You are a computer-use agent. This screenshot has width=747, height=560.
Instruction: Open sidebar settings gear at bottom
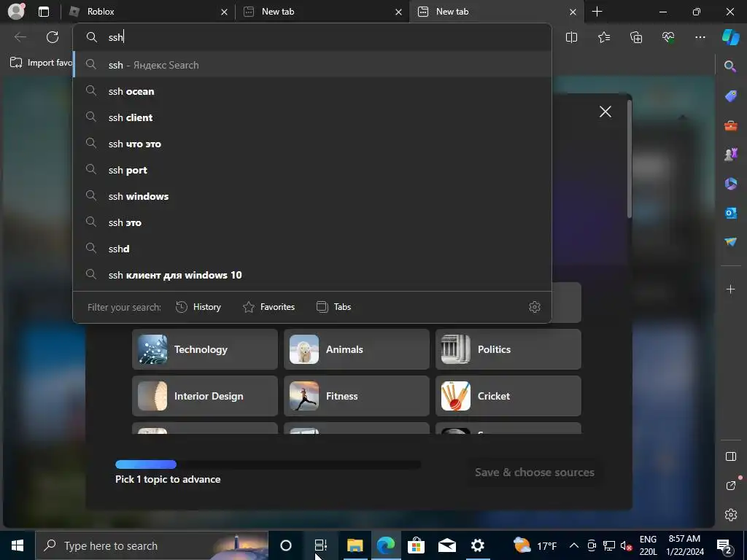[x=730, y=515]
